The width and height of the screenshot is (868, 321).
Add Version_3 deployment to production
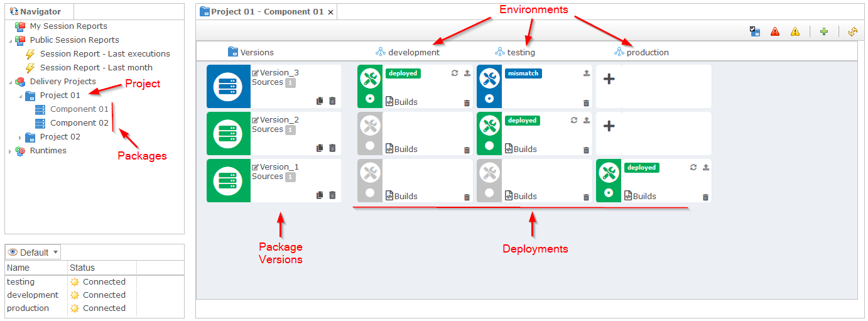pos(609,79)
